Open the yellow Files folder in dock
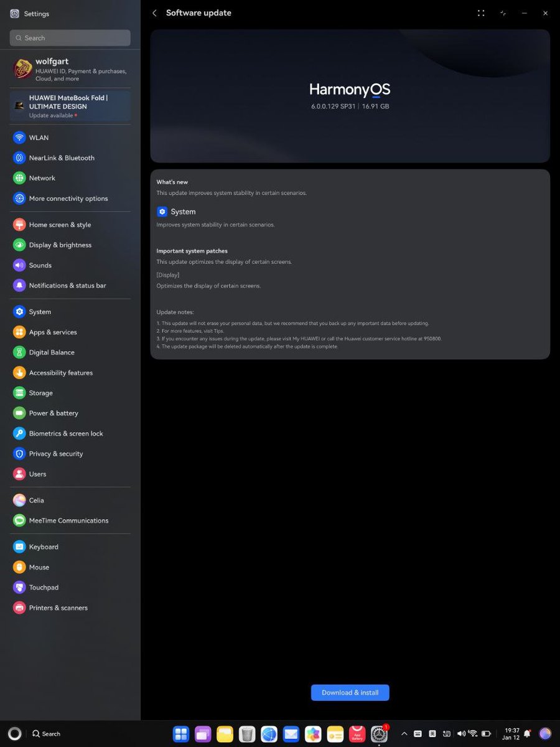The width and height of the screenshot is (560, 747). (x=225, y=734)
